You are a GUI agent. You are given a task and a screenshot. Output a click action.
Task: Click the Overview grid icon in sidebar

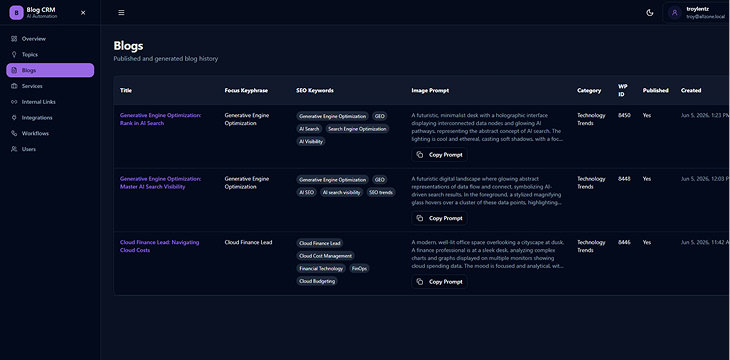click(14, 39)
